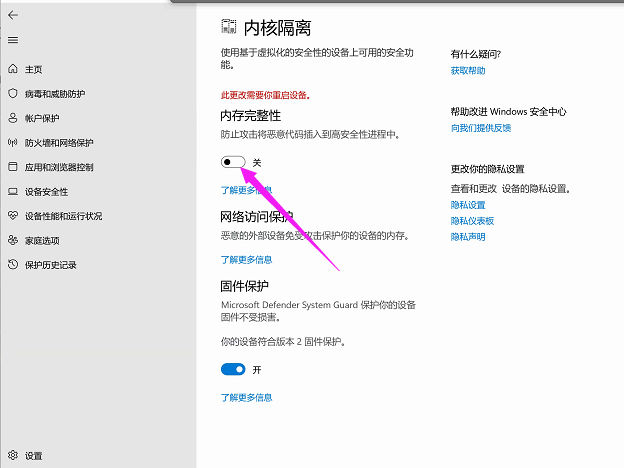Click the red 此更改需要你重启设备 notice
Viewport: 624px width, 468px height.
click(x=265, y=95)
